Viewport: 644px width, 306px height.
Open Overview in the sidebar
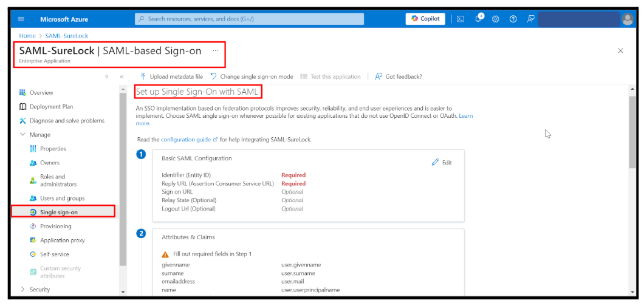coord(41,93)
